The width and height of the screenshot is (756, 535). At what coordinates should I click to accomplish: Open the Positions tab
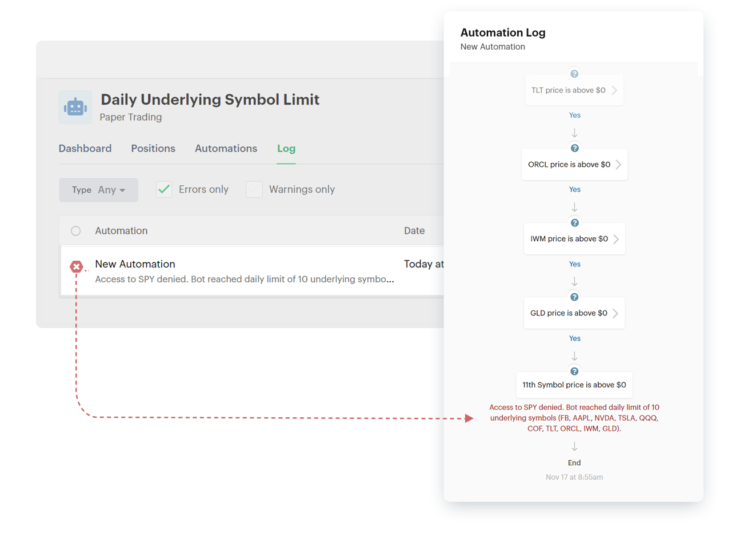click(153, 149)
